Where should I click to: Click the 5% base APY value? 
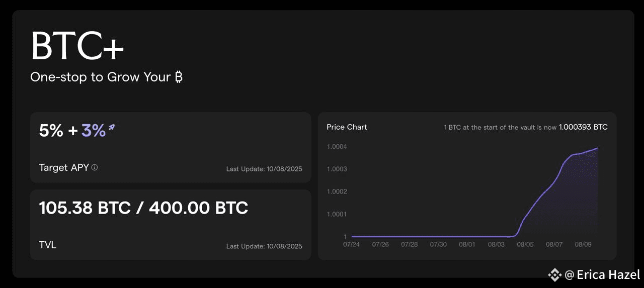51,131
